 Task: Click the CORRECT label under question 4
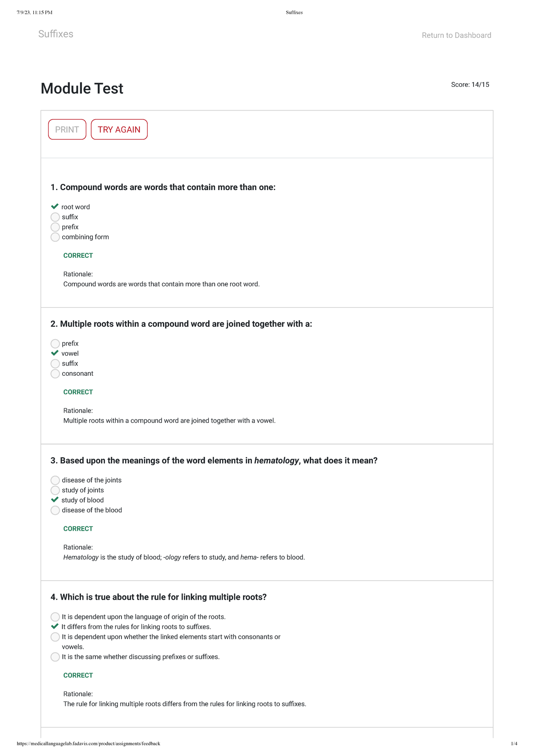(x=78, y=675)
